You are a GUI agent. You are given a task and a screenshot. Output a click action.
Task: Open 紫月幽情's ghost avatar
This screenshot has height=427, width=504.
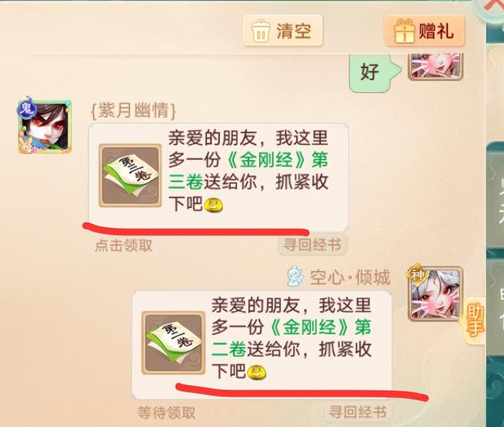tap(44, 126)
